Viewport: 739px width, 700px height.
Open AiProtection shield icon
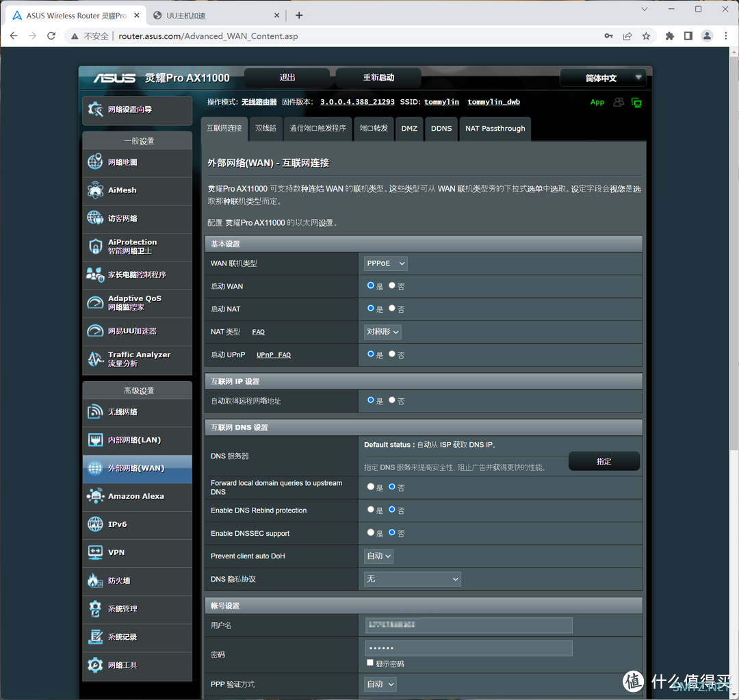[95, 246]
